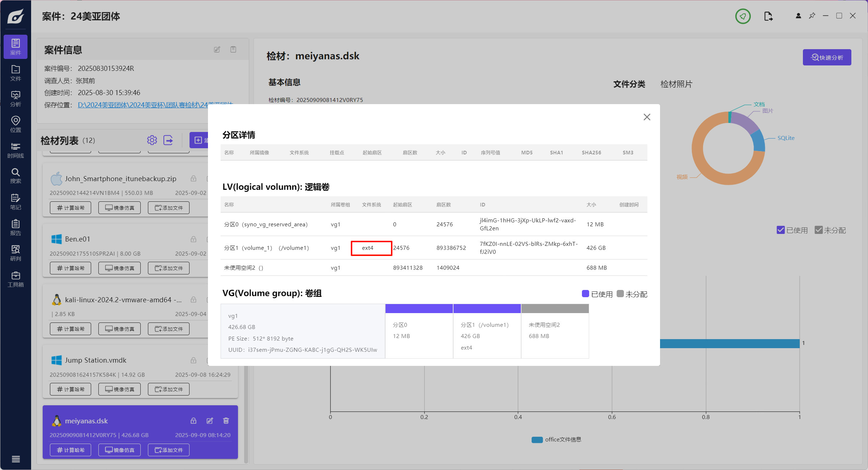The image size is (868, 470).
Task: Edit meiyanas.dsk using the pencil icon
Action: (210, 420)
